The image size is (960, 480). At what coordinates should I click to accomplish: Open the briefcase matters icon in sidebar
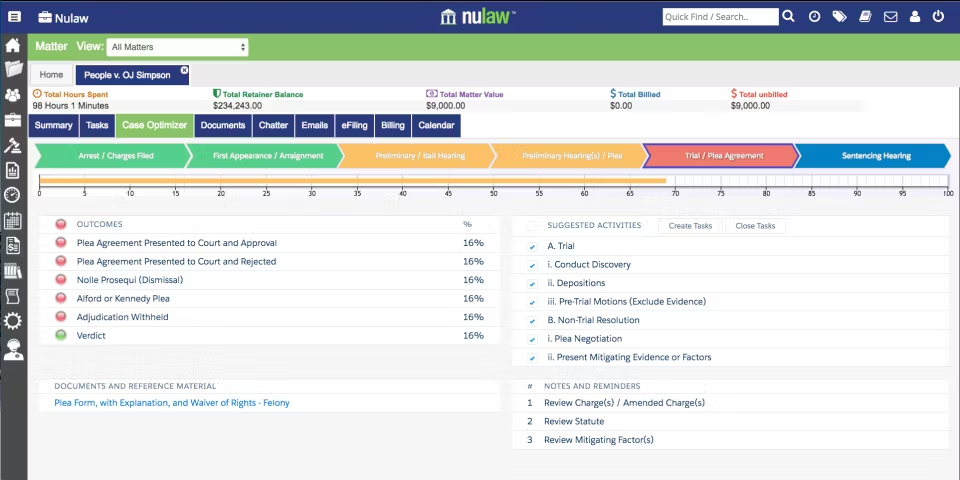13,119
